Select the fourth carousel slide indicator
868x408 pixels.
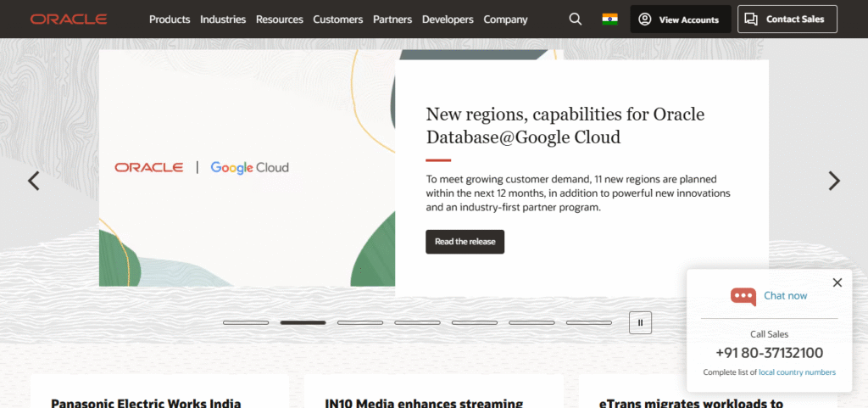(417, 322)
